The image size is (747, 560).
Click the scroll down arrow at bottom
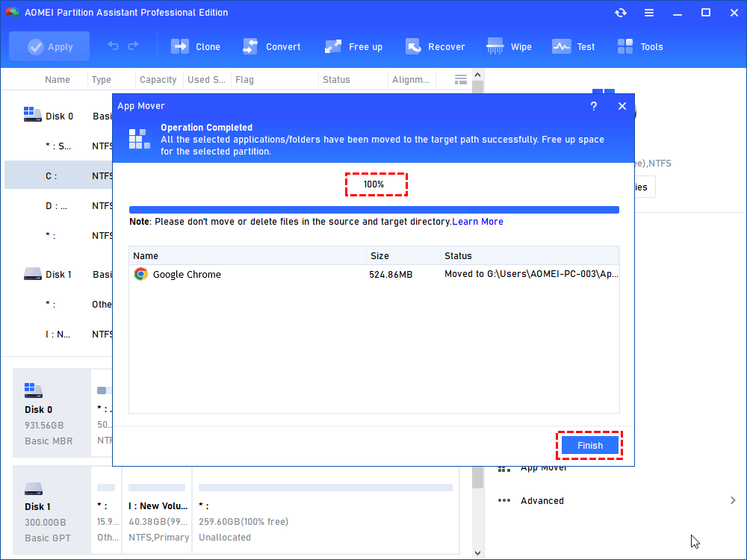tap(478, 553)
